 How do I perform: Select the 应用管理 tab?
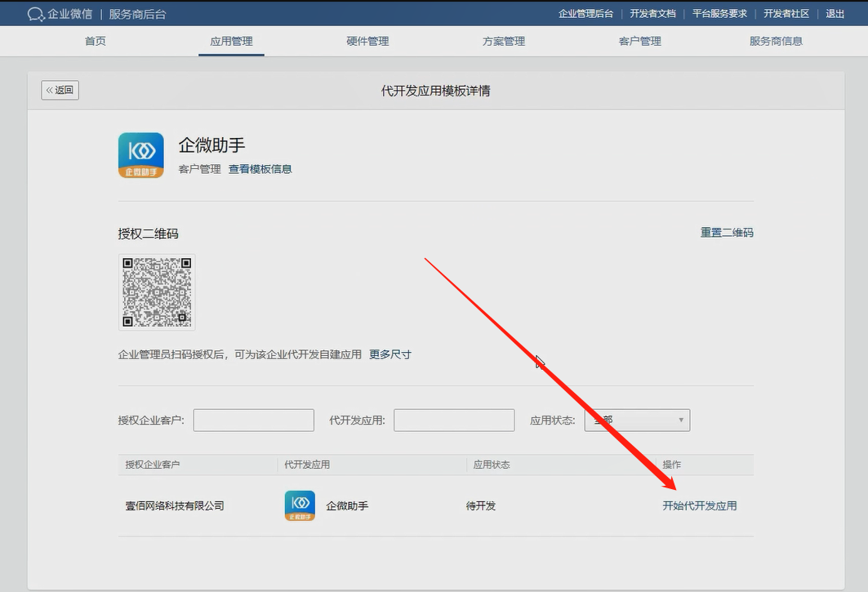[231, 41]
